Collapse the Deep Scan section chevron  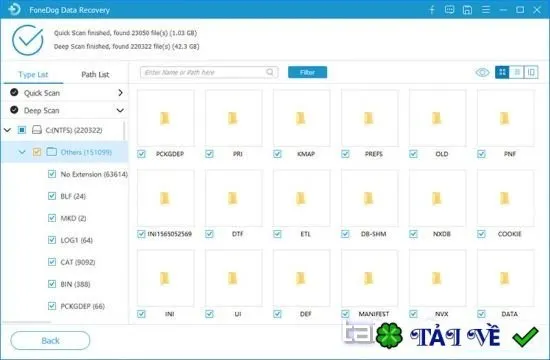(120, 110)
